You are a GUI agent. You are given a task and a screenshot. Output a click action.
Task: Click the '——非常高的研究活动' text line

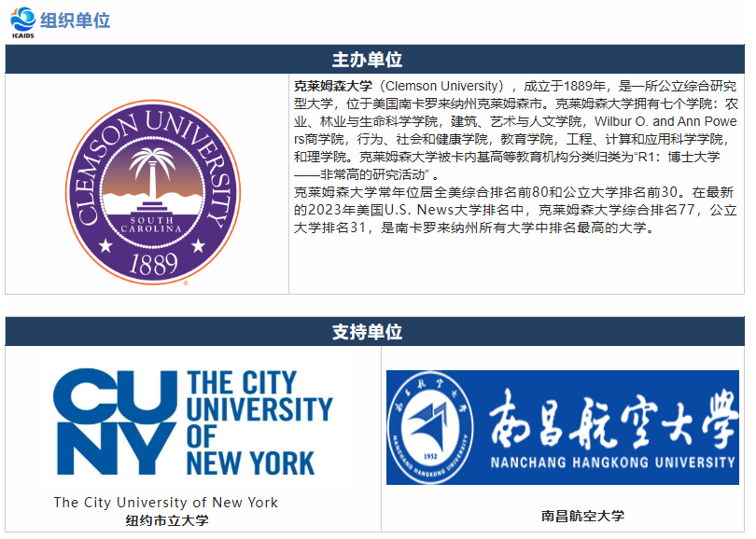(367, 174)
